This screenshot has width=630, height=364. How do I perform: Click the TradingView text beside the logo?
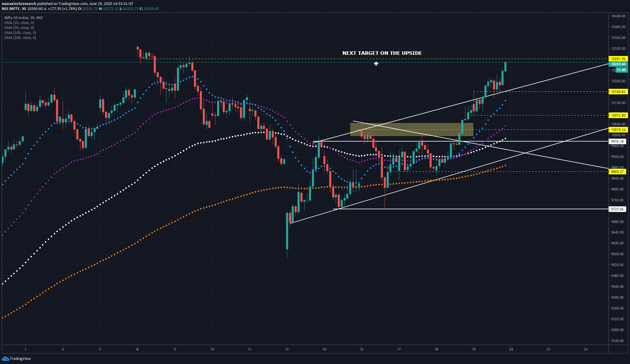[x=20, y=358]
